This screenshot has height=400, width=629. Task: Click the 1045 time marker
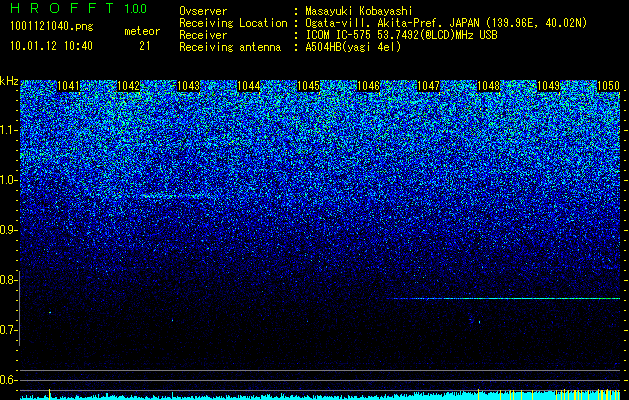pos(308,86)
